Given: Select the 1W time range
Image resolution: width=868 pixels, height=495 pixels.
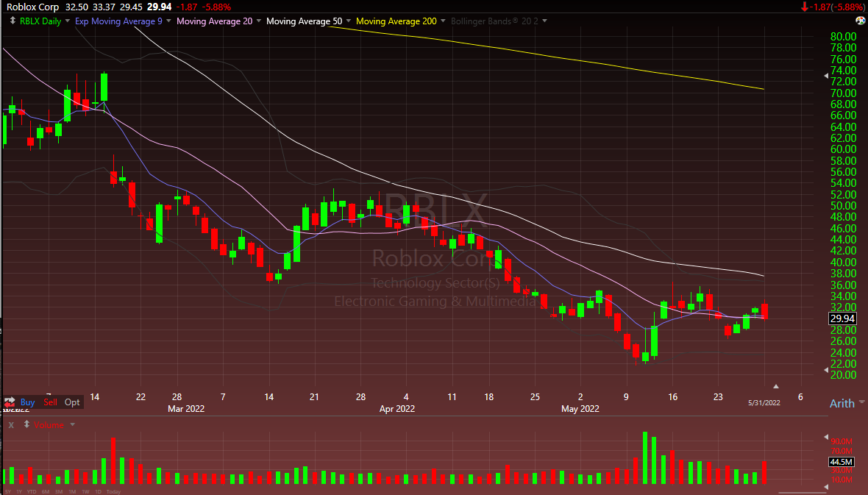Looking at the screenshot, I should click(85, 491).
